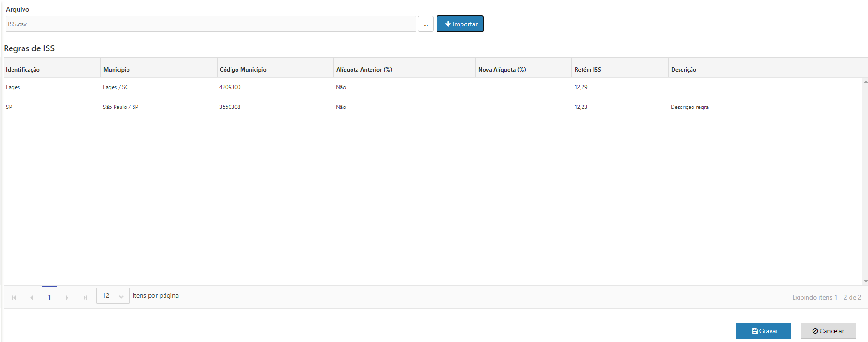Click Não in the Lages row

coord(341,87)
